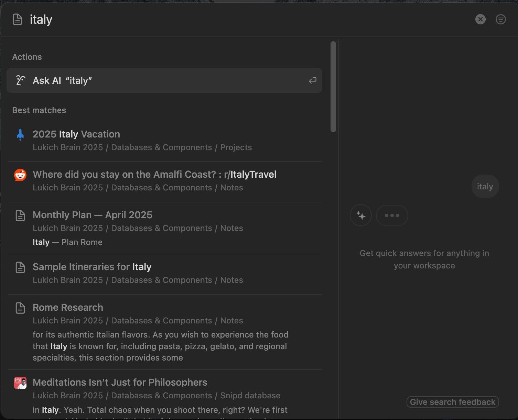Screen dimensions: 518x420
Task: Open the Amalfi Coast r/ItalyTravel result
Action: [165, 181]
